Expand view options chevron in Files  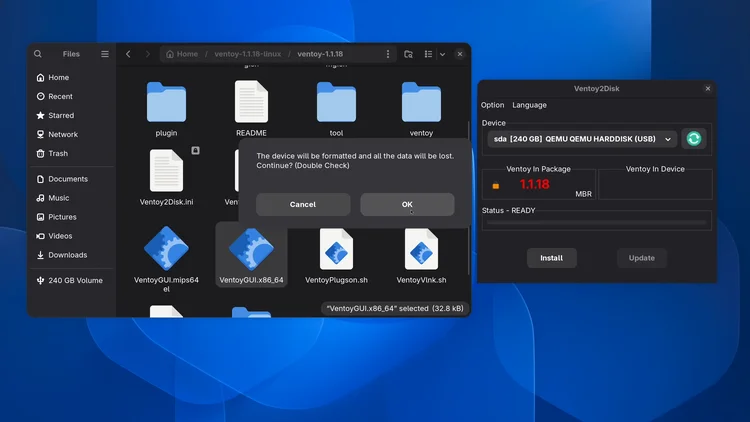442,54
